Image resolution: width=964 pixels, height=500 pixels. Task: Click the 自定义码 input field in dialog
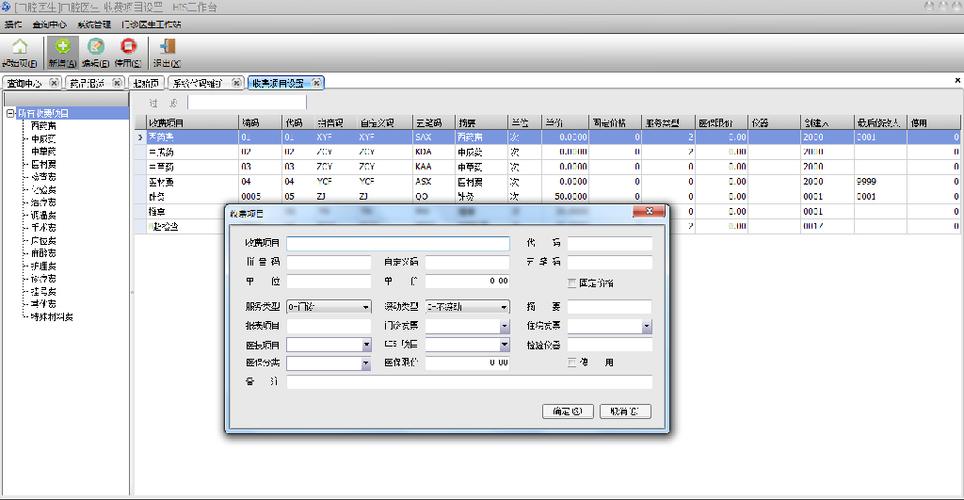tap(467, 263)
